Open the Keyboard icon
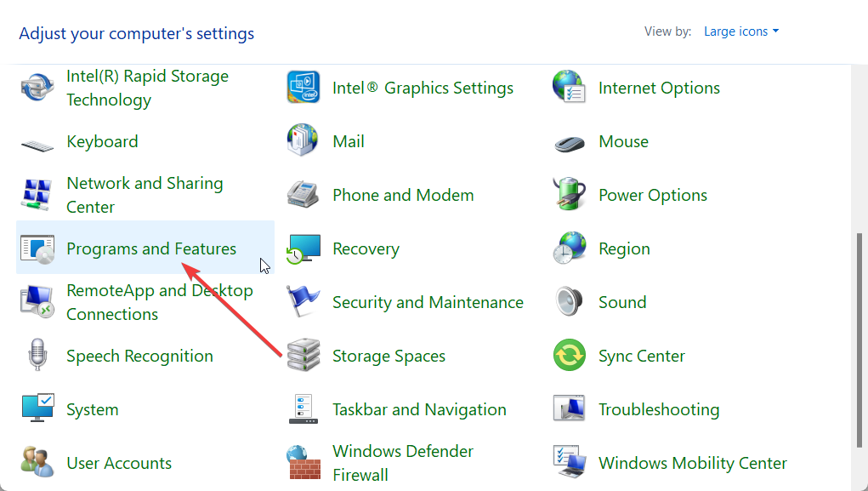The width and height of the screenshot is (868, 491). click(x=37, y=142)
